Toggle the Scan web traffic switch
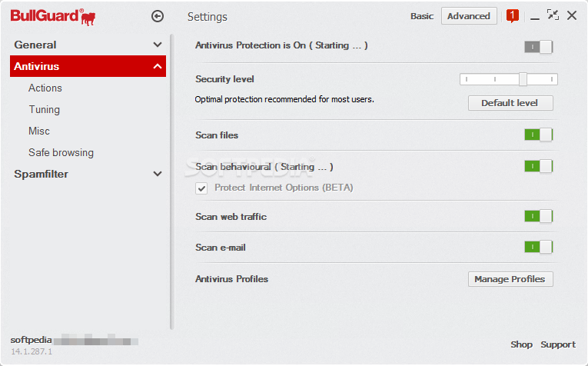The image size is (588, 366). [x=539, y=216]
